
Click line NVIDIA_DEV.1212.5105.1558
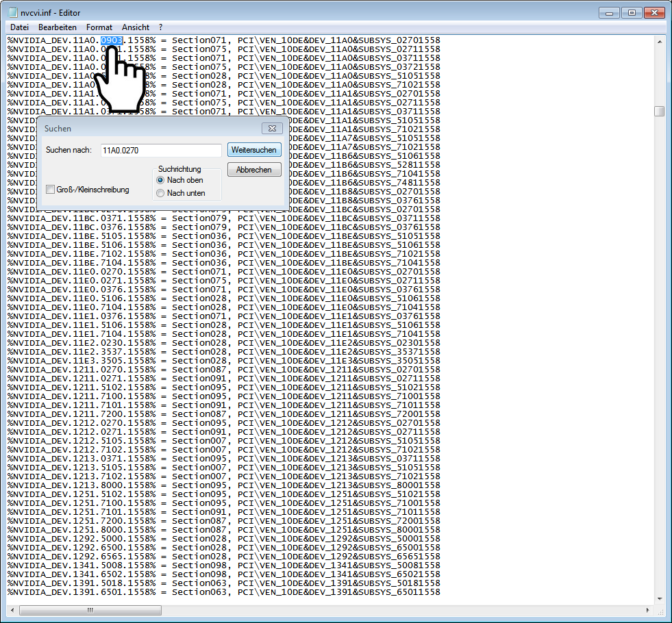click(x=224, y=441)
